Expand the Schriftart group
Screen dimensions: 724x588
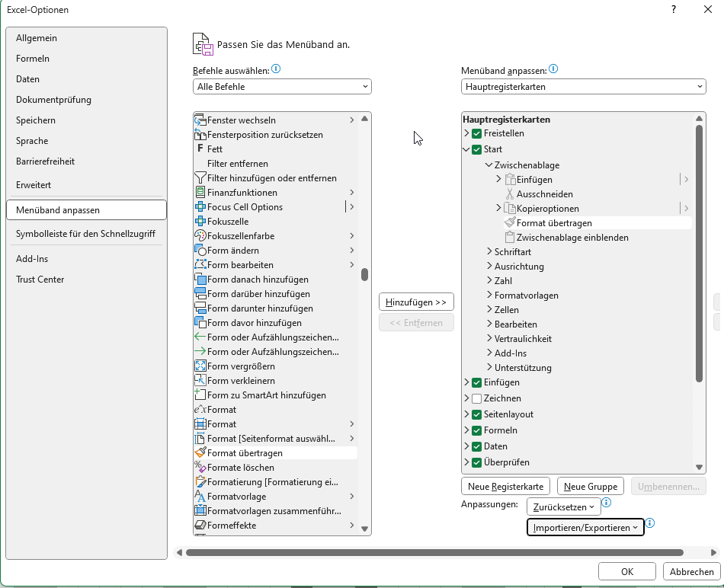(489, 251)
